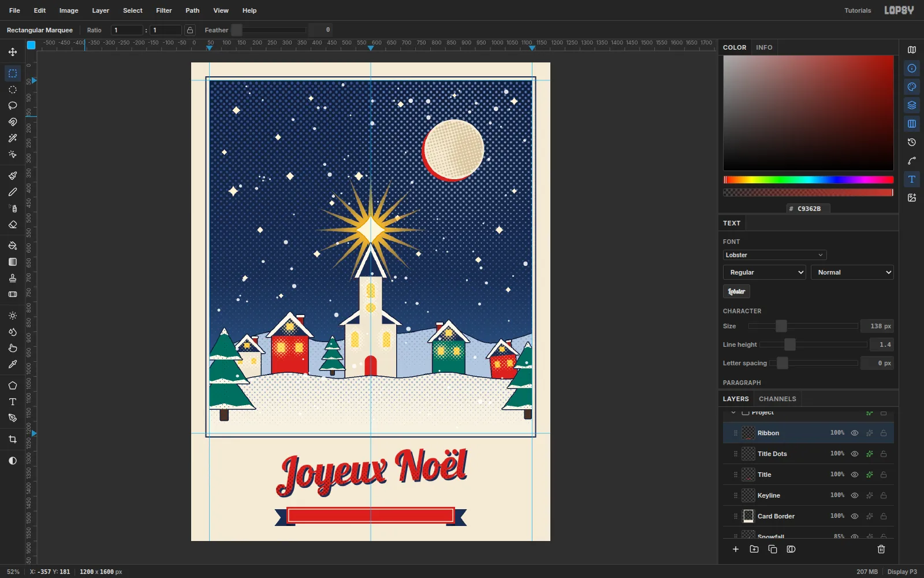Create a new layer group folder
Image resolution: width=924 pixels, height=578 pixels.
point(754,549)
